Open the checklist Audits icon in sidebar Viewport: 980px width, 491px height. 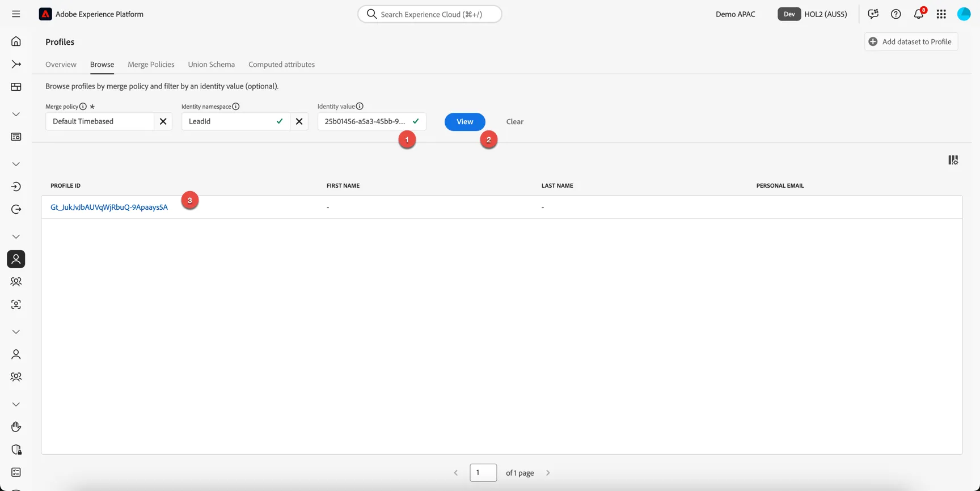click(x=16, y=472)
